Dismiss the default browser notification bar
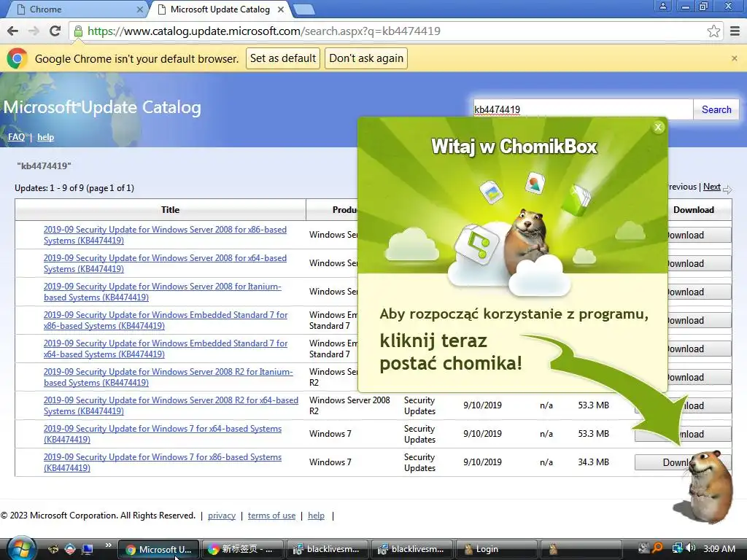747x560 pixels. 734,58
